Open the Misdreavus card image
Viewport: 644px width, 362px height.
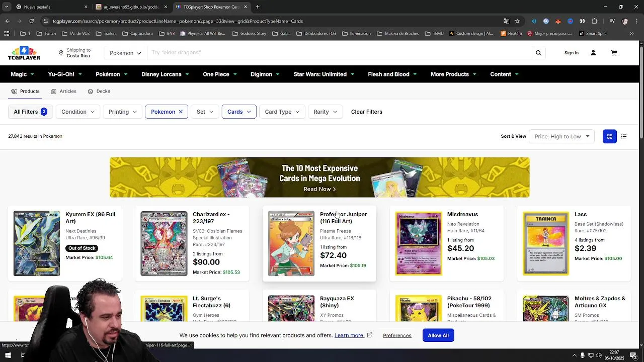pyautogui.click(x=419, y=243)
